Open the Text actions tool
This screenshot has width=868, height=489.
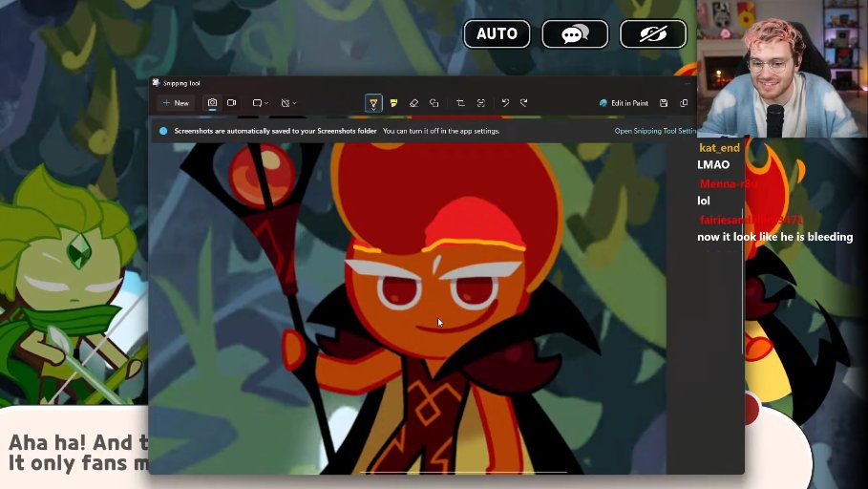click(481, 103)
